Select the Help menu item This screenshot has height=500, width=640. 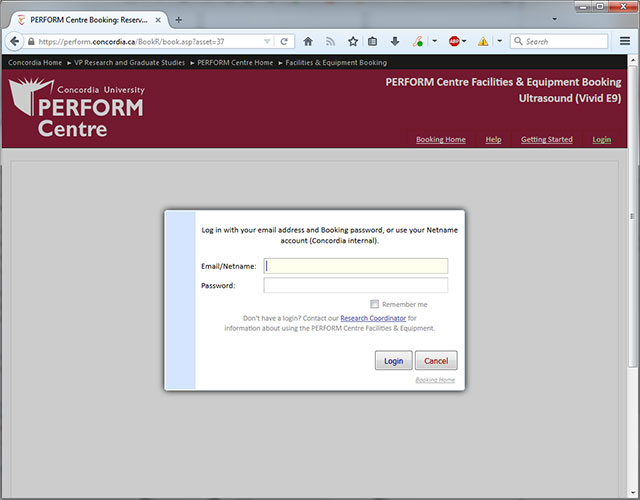(493, 139)
